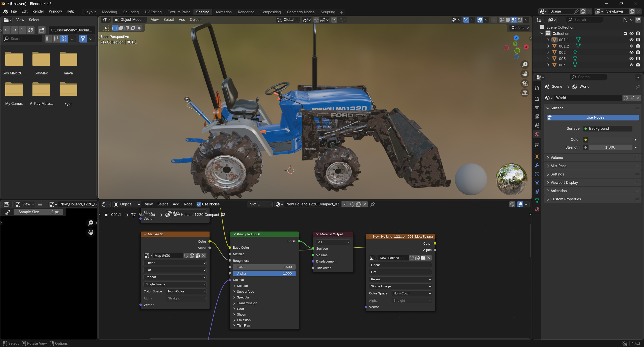Screen dimensions: 644x347
Task: Open Global transform orientation dropdown
Action: [288, 20]
